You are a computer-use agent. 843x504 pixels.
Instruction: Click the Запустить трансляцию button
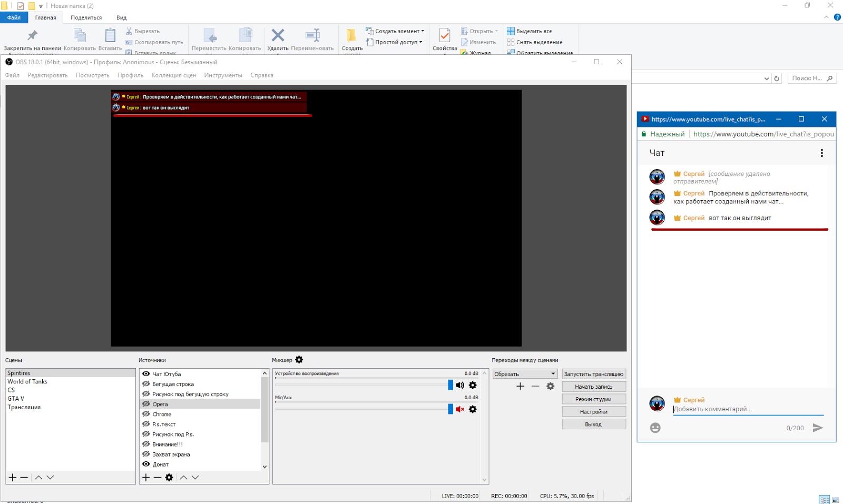point(594,374)
